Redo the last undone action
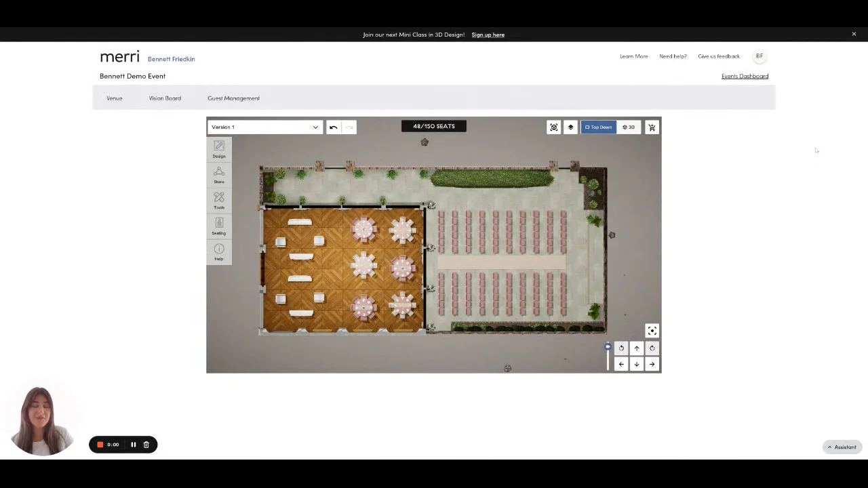 (349, 127)
